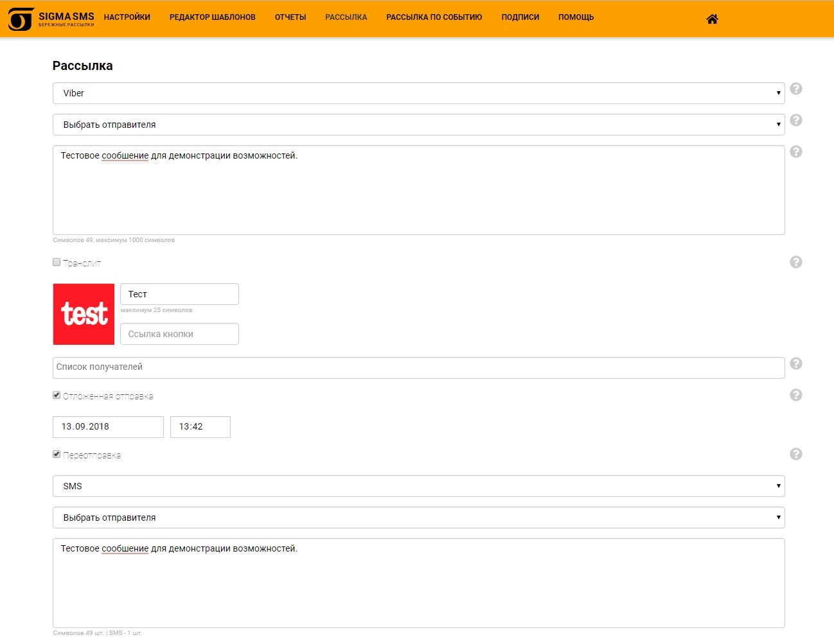Viewport: 834px width, 644px height.
Task: Click the Ссылка кнопки input field
Action: [179, 334]
